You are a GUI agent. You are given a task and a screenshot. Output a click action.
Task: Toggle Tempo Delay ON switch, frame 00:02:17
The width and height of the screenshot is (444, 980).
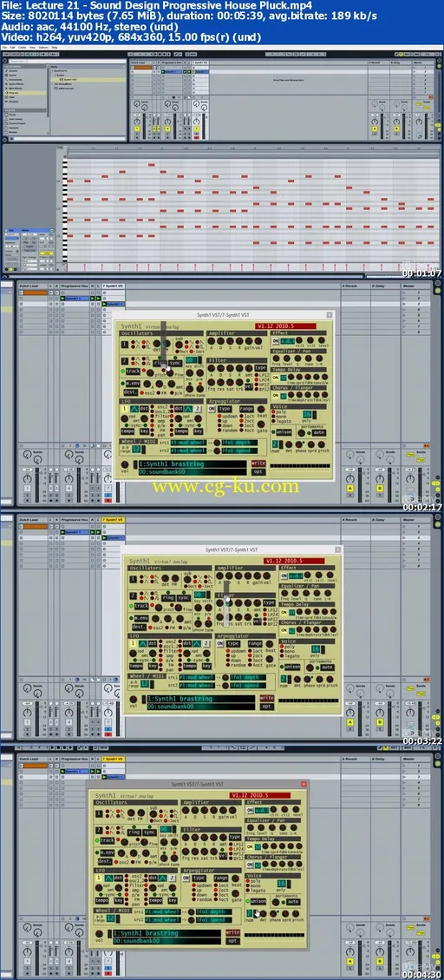click(276, 378)
